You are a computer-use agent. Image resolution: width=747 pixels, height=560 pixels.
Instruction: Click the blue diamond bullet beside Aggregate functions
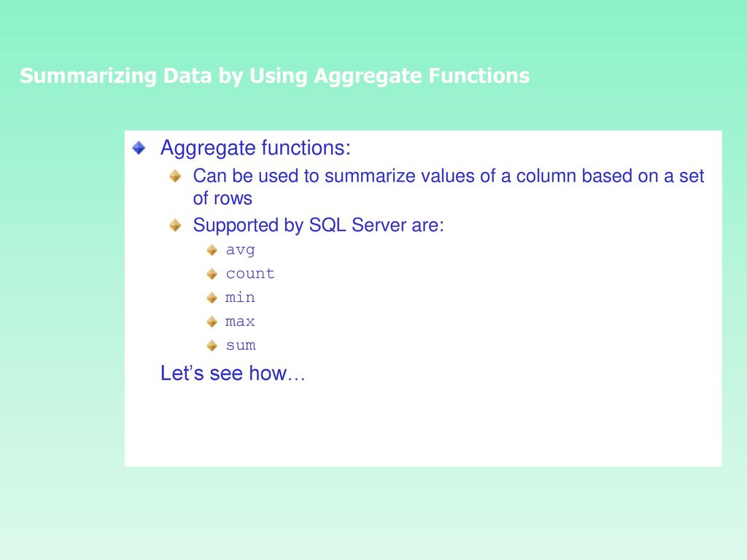[139, 147]
